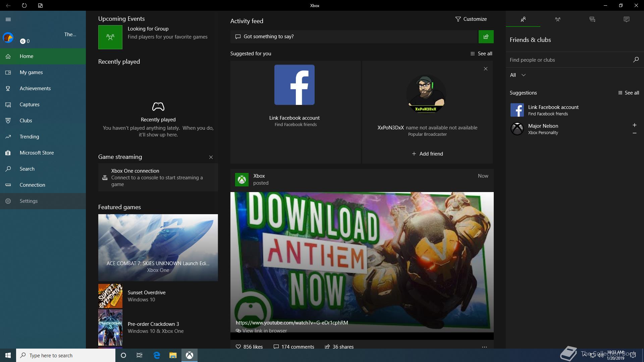This screenshot has height=362, width=644.
Task: Open Trending section
Action: pyautogui.click(x=43, y=137)
